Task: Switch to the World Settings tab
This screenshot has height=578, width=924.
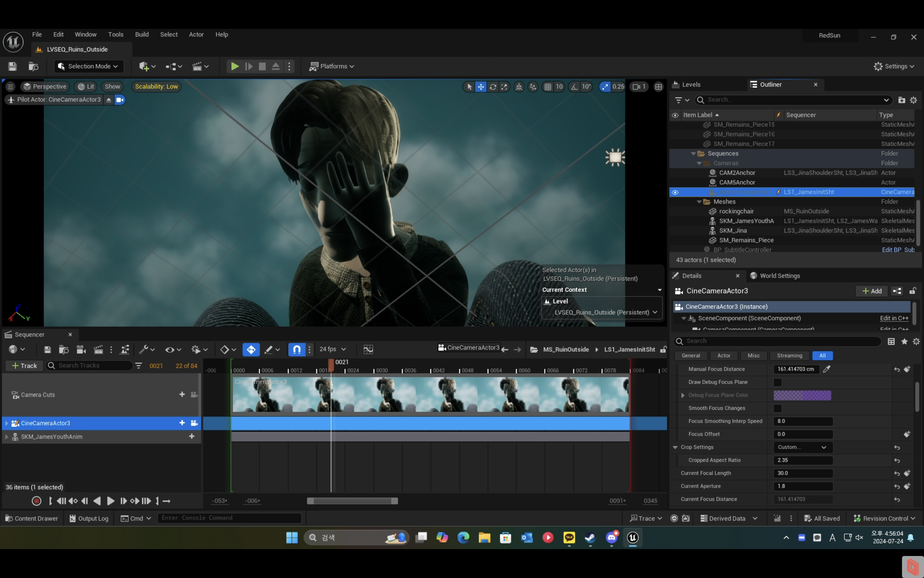Action: point(775,276)
